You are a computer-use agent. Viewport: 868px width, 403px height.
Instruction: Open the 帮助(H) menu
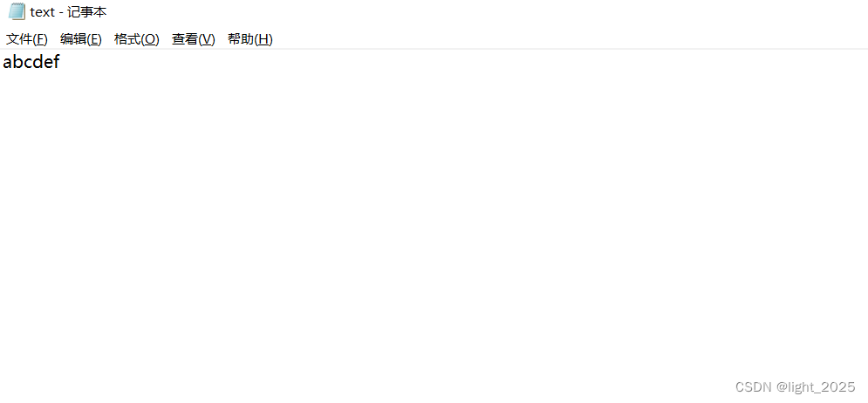point(250,39)
